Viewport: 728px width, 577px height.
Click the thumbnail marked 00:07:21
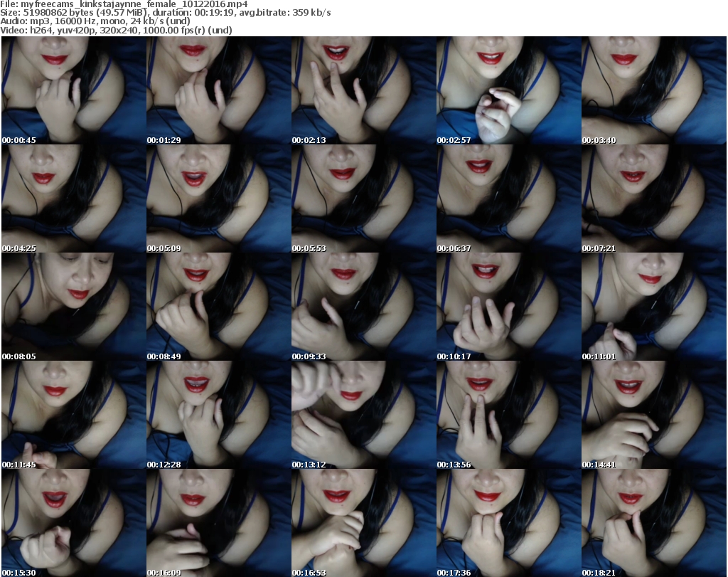pos(653,198)
